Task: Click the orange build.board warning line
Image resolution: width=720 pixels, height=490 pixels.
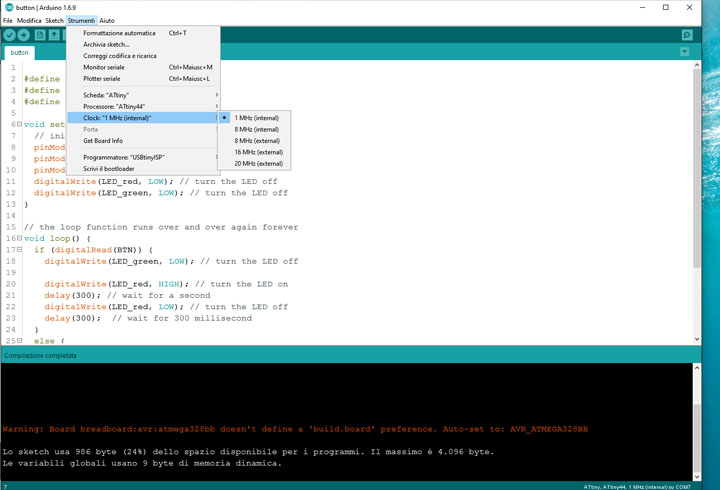Action: click(295, 429)
